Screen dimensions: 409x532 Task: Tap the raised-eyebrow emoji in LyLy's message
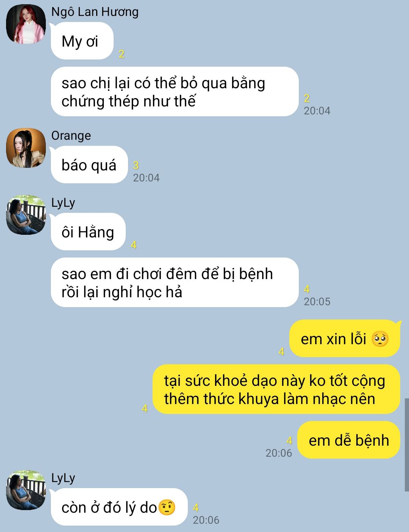(167, 507)
